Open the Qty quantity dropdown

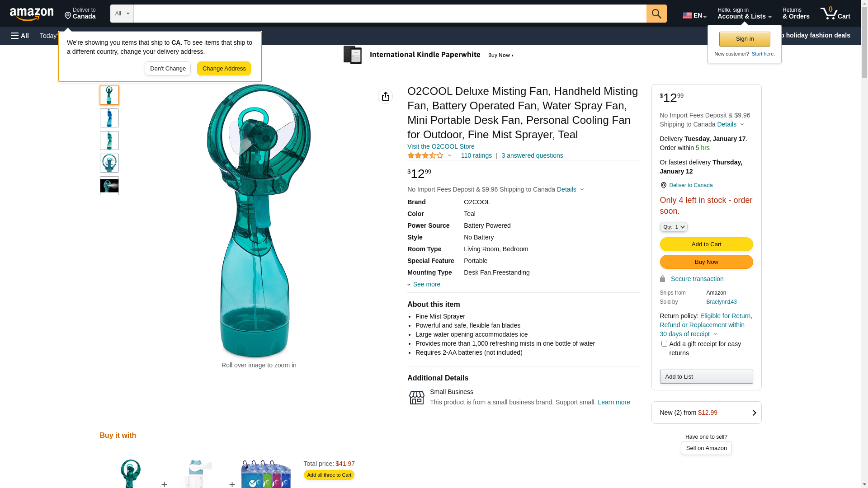(x=674, y=227)
